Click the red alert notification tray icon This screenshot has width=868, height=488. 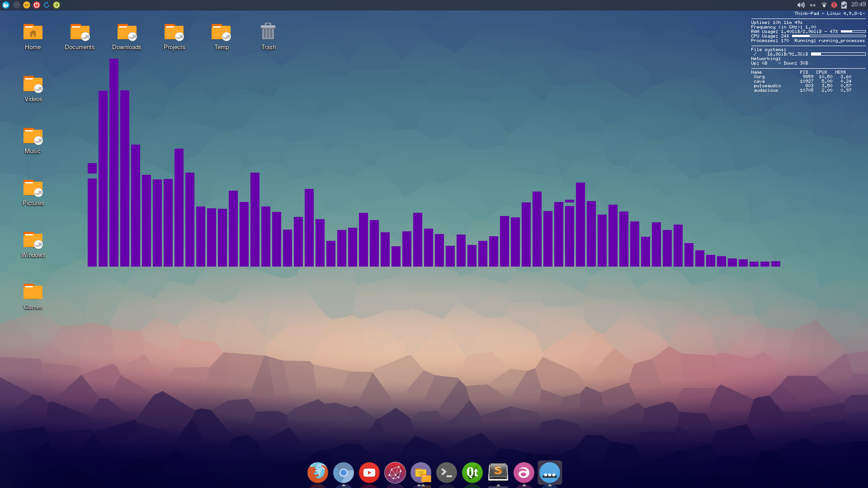tap(834, 5)
